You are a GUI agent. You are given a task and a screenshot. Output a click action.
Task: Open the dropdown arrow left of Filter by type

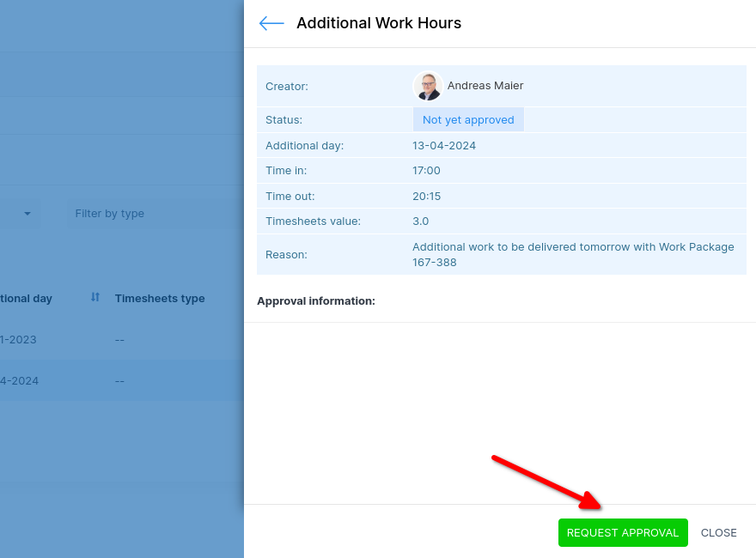(x=27, y=213)
